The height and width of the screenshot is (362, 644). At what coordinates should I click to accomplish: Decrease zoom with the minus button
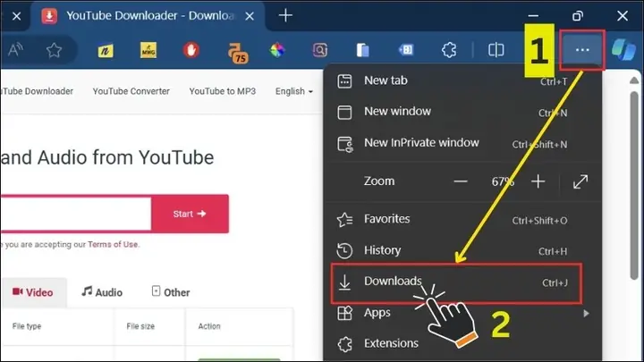[x=461, y=181]
